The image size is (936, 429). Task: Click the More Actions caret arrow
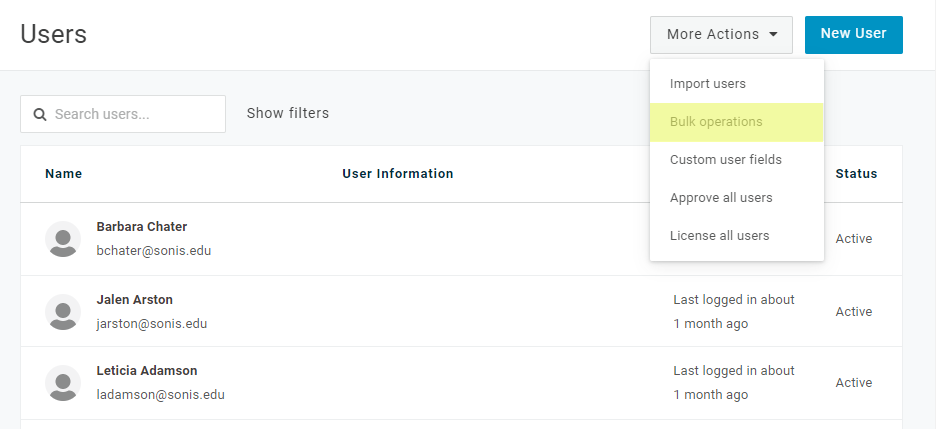(x=774, y=35)
